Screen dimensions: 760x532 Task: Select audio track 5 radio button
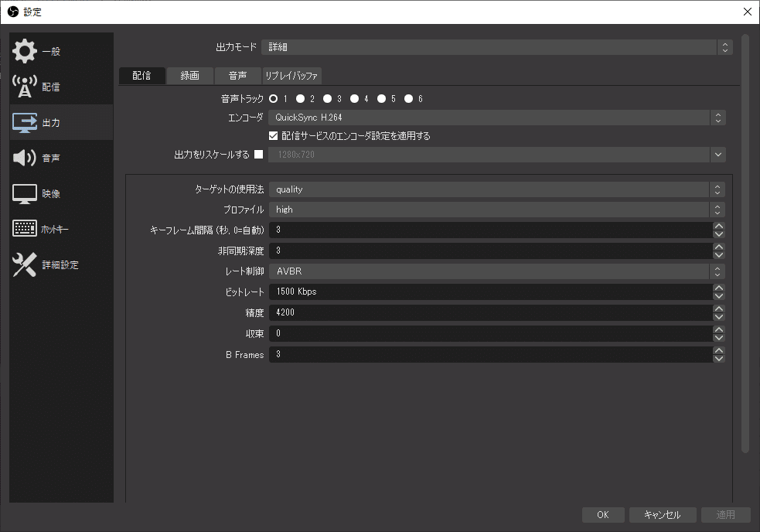point(382,98)
